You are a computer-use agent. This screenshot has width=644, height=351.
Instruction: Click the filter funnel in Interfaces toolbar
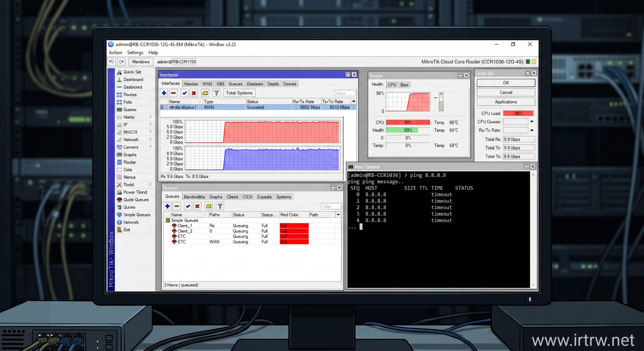pyautogui.click(x=216, y=93)
